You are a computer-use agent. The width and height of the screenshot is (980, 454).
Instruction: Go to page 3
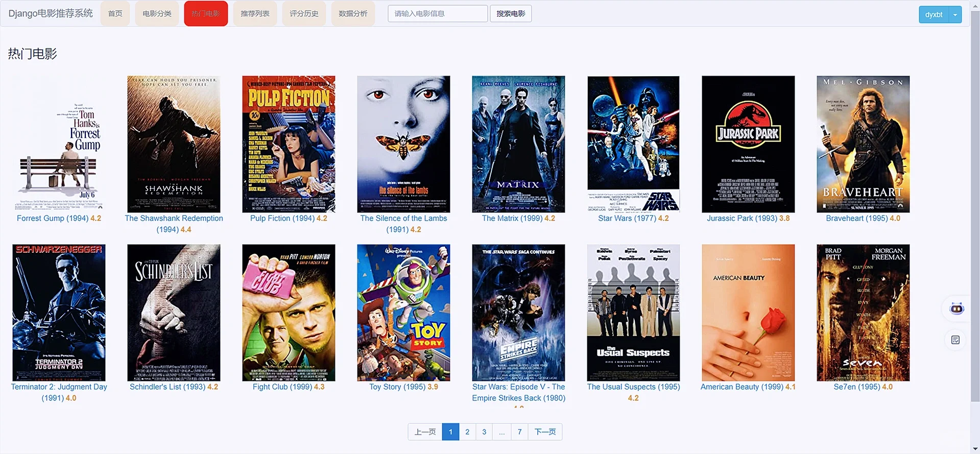(x=484, y=432)
